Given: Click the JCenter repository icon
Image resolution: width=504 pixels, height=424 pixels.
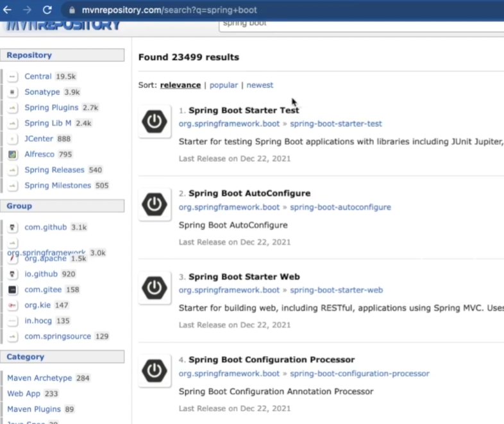Looking at the screenshot, I should coord(12,138).
